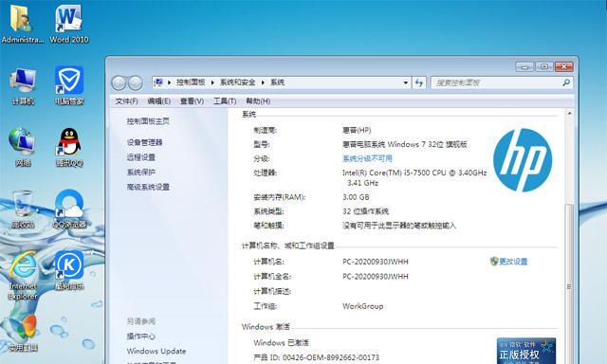Expand the arrow after 系统和安全 breadcrumb
Viewport: 607px width, 364px height.
pyautogui.click(x=263, y=82)
